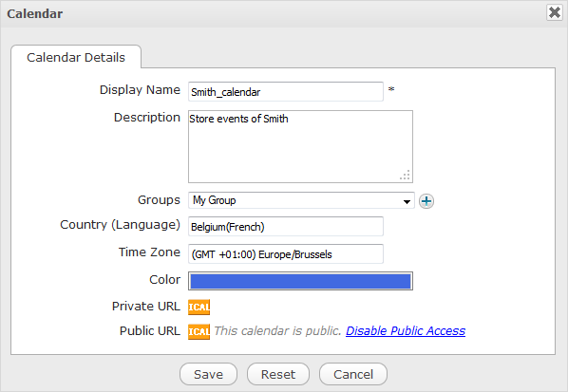Viewport: 568px width, 392px height.
Task: Switch to Calendar Details tab
Action: (x=76, y=57)
